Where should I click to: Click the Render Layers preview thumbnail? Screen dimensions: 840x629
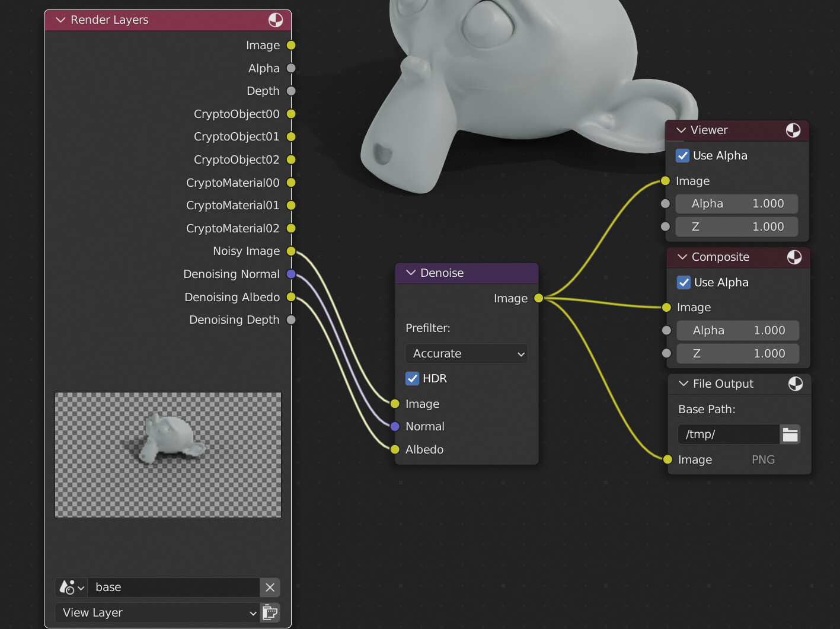168,455
